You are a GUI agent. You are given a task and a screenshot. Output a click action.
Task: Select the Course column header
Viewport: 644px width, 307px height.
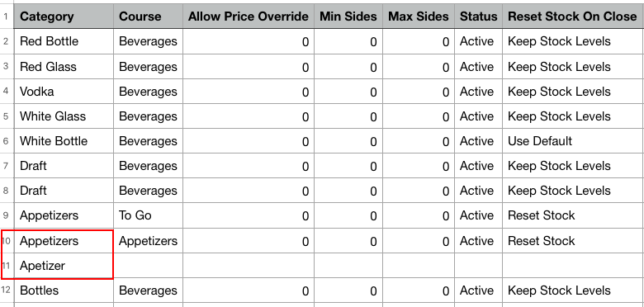point(149,17)
